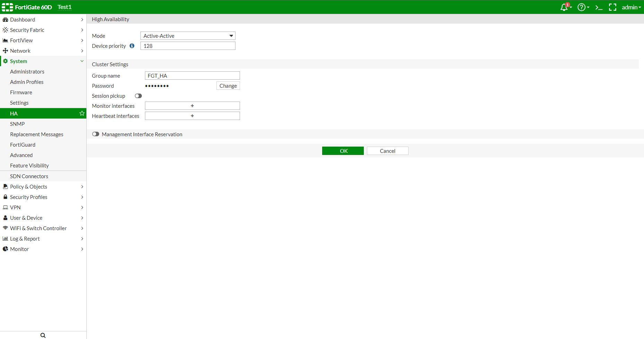The height and width of the screenshot is (339, 644).
Task: Enable the Session pickup toggle
Action: pyautogui.click(x=138, y=96)
